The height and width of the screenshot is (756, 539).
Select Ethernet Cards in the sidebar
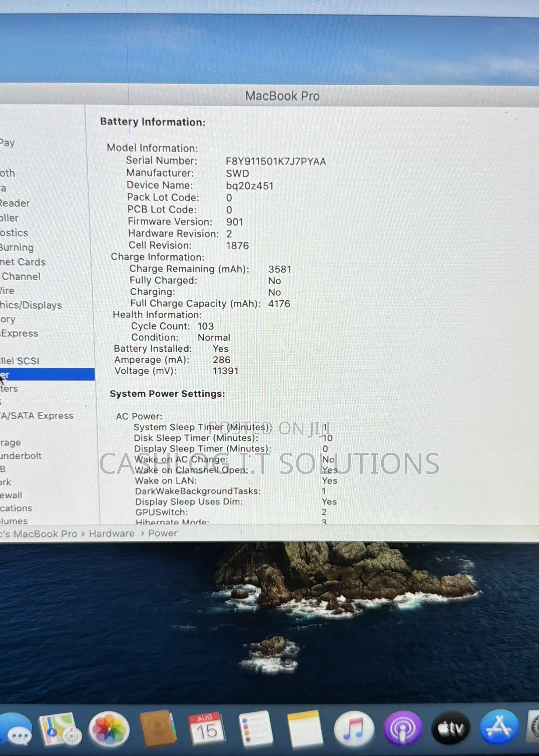[23, 262]
